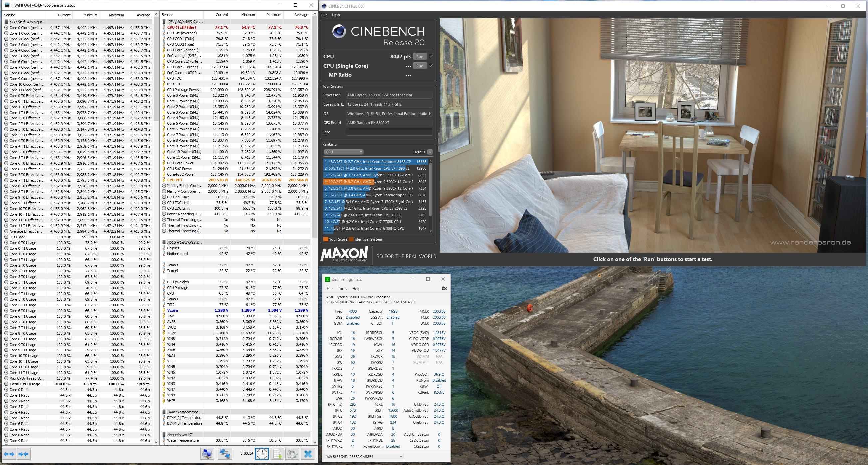Open the File menu in ZenTimings
Screen dimensions: 868x465
coord(329,289)
